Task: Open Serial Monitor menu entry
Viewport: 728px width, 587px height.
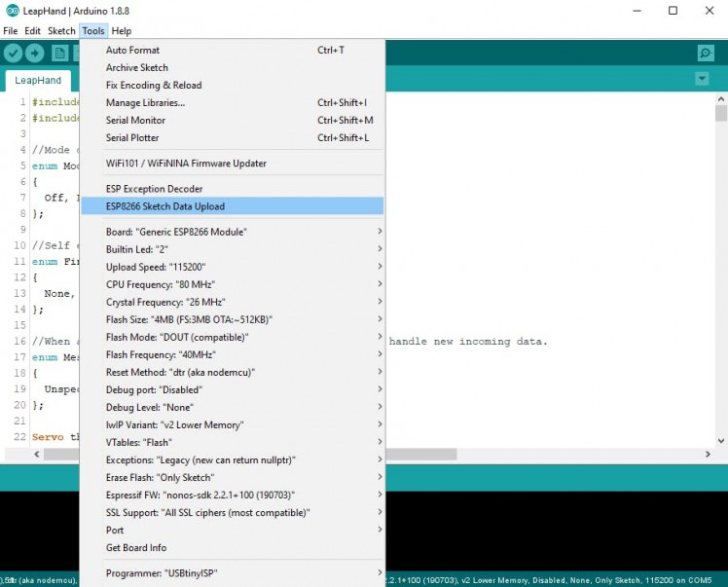Action: (233, 121)
